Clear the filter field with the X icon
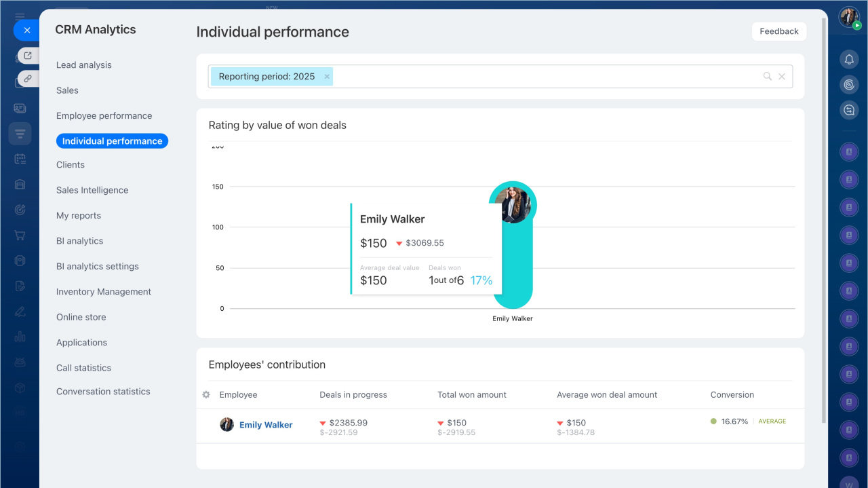The image size is (868, 488). [782, 77]
